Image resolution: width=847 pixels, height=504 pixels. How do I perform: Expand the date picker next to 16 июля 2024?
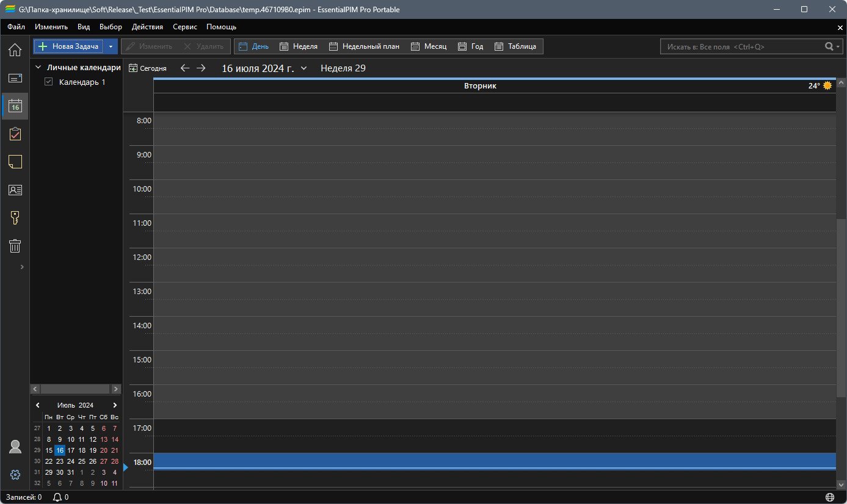tap(304, 68)
